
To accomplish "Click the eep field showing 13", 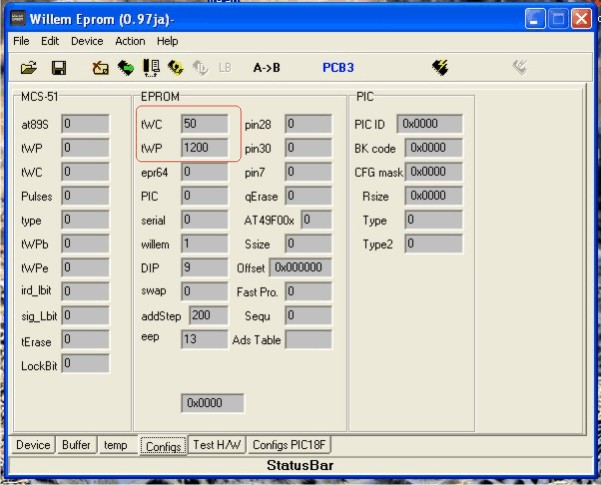I will [204, 339].
